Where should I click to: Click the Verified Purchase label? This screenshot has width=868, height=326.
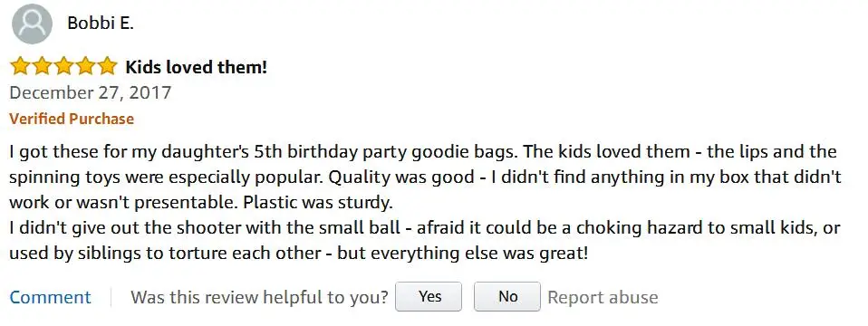tap(72, 119)
